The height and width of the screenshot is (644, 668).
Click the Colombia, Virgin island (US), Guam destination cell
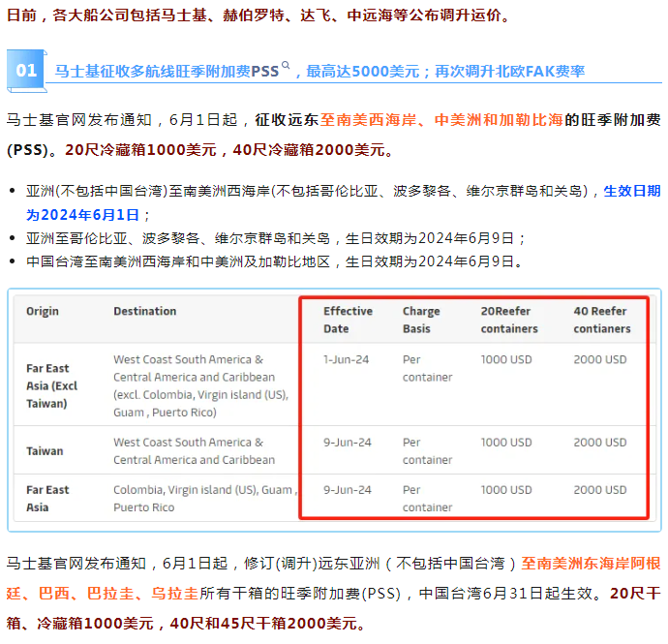point(205,498)
